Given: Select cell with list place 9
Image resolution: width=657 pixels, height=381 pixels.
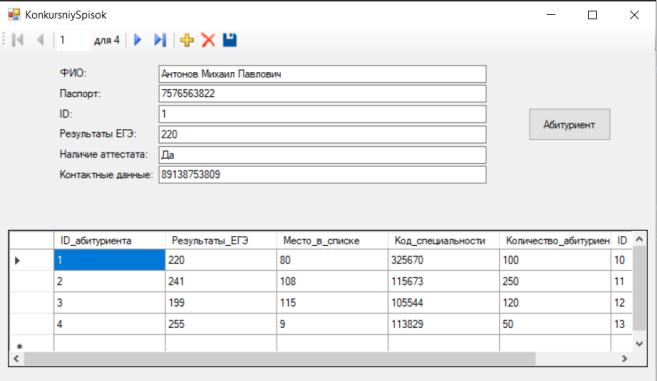Looking at the screenshot, I should pyautogui.click(x=332, y=324).
